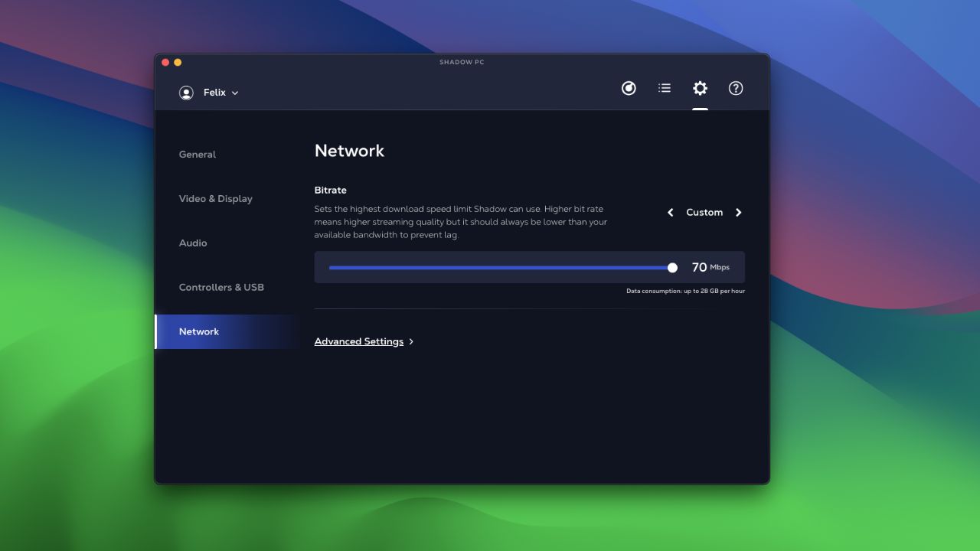Open the Settings gear icon

(700, 88)
